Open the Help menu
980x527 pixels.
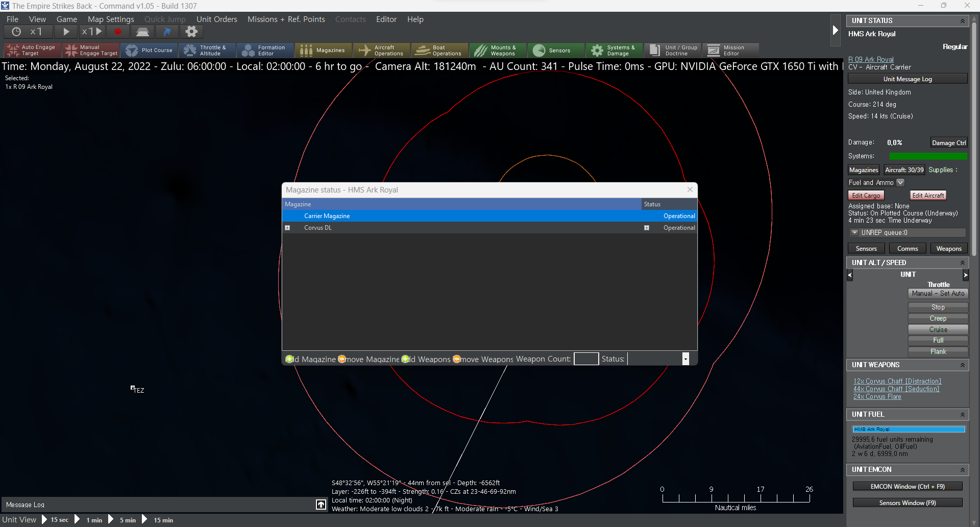[x=415, y=19]
